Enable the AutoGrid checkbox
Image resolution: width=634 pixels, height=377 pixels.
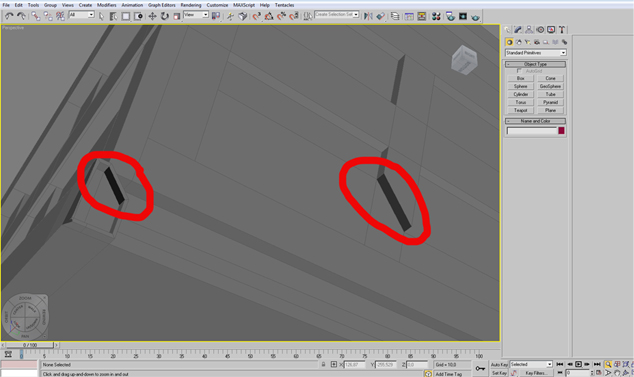pyautogui.click(x=519, y=71)
